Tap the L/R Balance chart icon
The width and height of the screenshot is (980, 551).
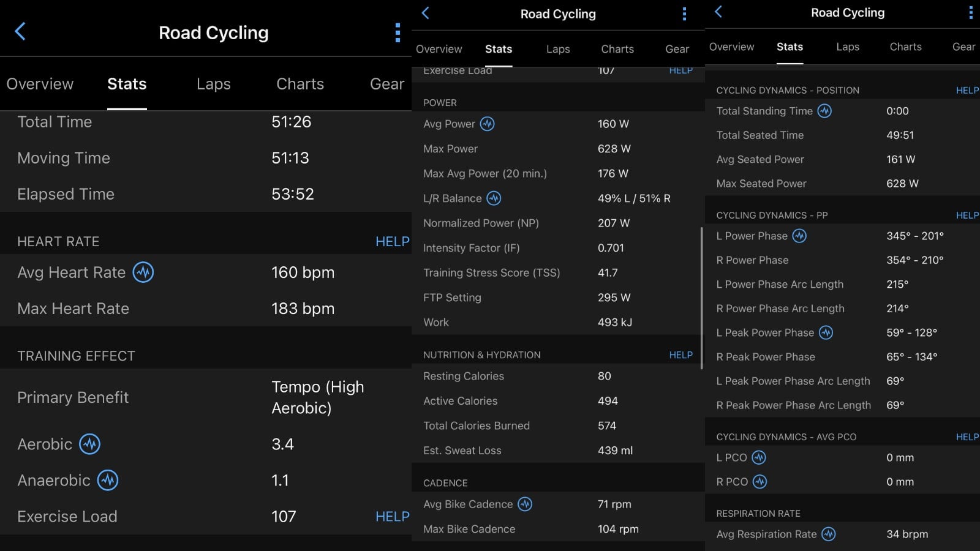[x=494, y=198]
